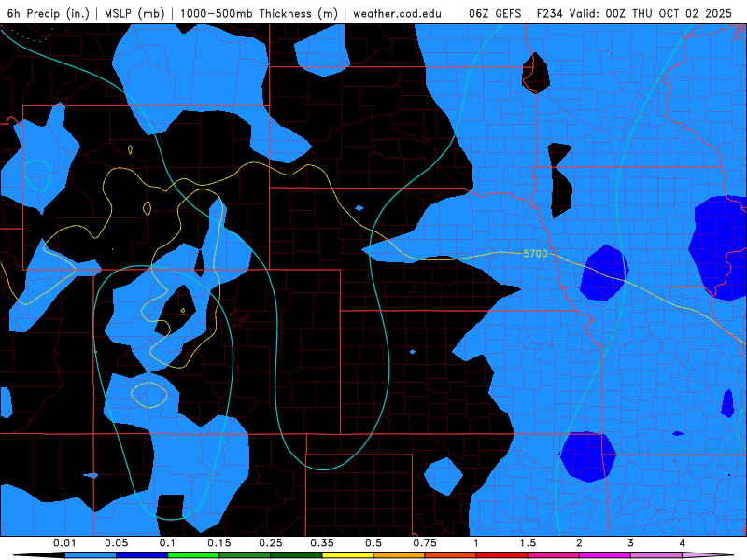Select the violet 3 to 4 legend swatch

pyautogui.click(x=656, y=555)
